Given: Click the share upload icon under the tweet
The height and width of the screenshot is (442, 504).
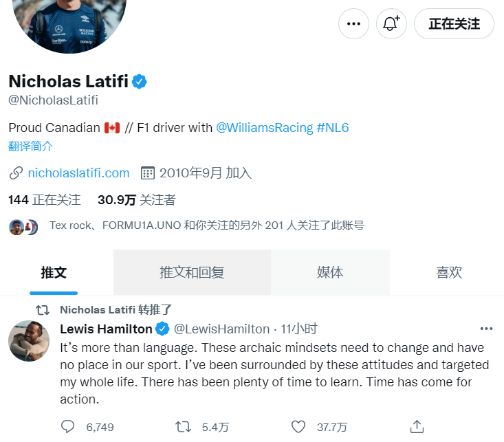Looking at the screenshot, I should pyautogui.click(x=417, y=427).
